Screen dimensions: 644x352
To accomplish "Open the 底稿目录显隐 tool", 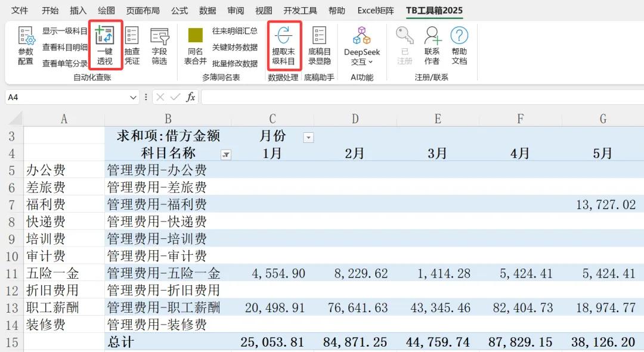I will point(319,45).
